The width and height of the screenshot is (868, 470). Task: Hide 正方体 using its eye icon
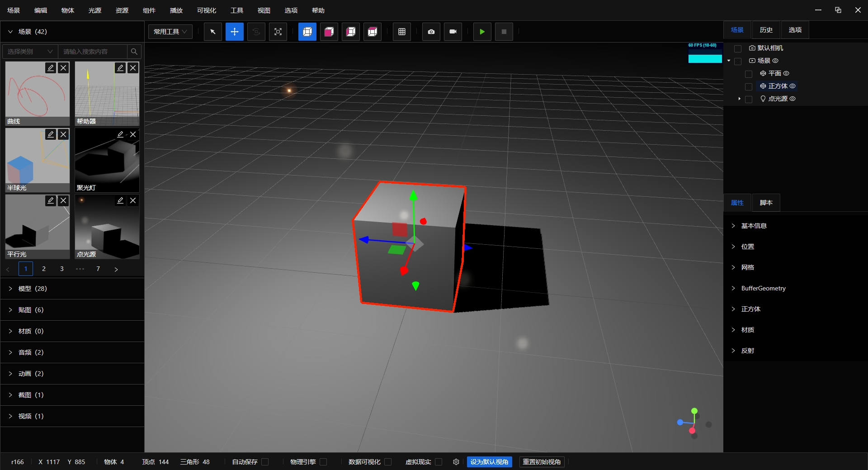click(793, 86)
